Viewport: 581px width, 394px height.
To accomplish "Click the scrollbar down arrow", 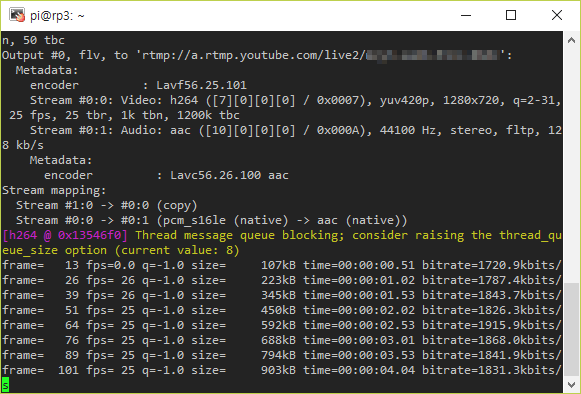I will click(x=571, y=384).
